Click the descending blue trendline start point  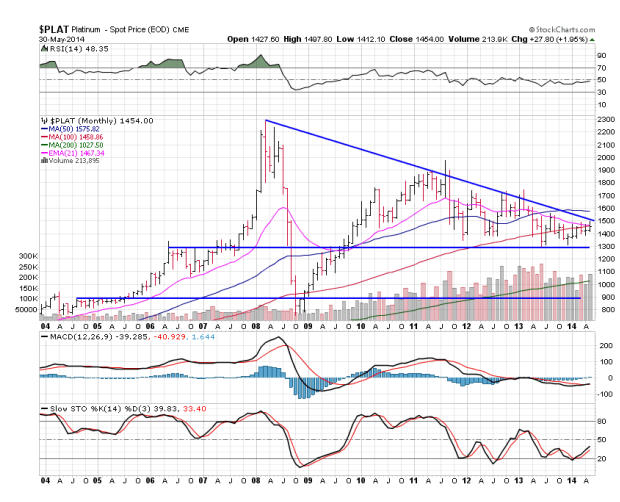pos(266,120)
